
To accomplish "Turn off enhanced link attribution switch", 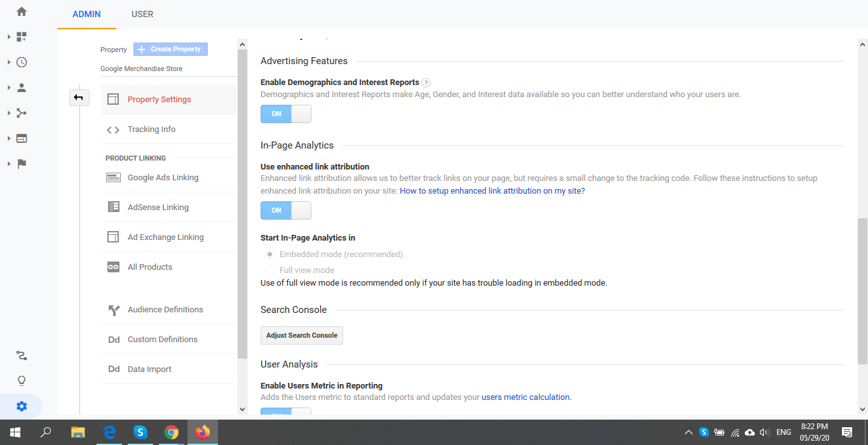I will 285,210.
